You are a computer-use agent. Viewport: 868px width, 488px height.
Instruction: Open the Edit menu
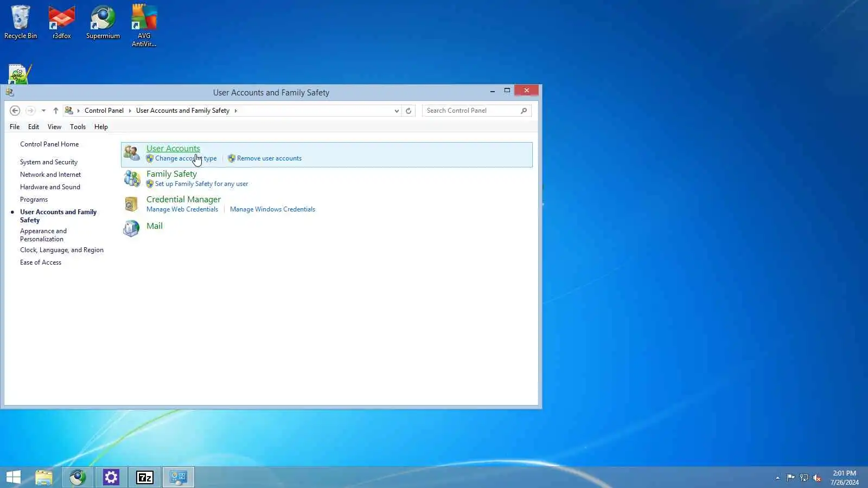[x=34, y=127]
